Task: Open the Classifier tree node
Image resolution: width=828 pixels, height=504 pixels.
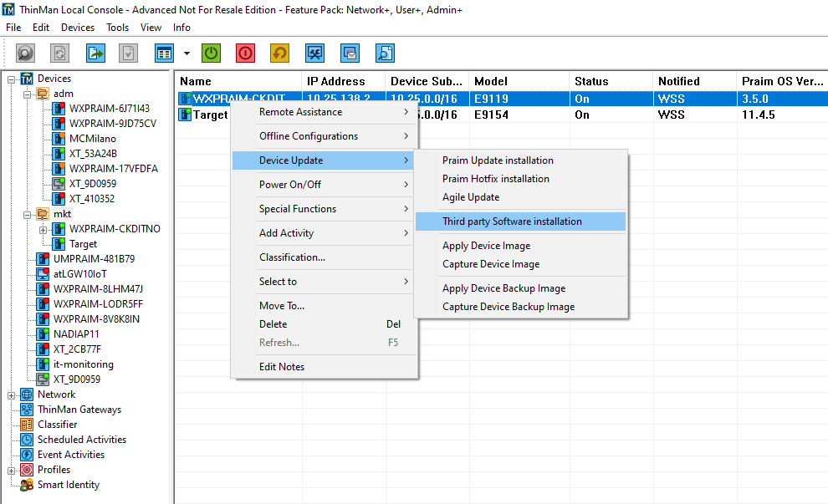Action: click(57, 425)
